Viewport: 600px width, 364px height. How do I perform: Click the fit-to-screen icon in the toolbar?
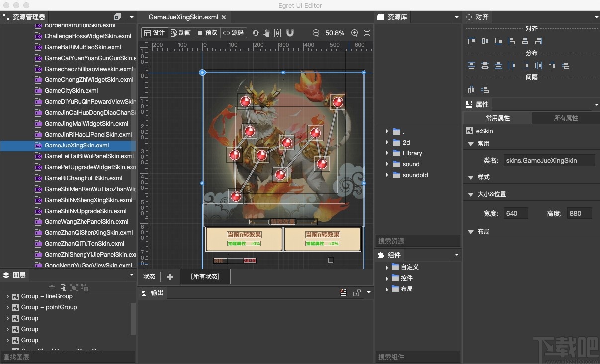coord(367,33)
